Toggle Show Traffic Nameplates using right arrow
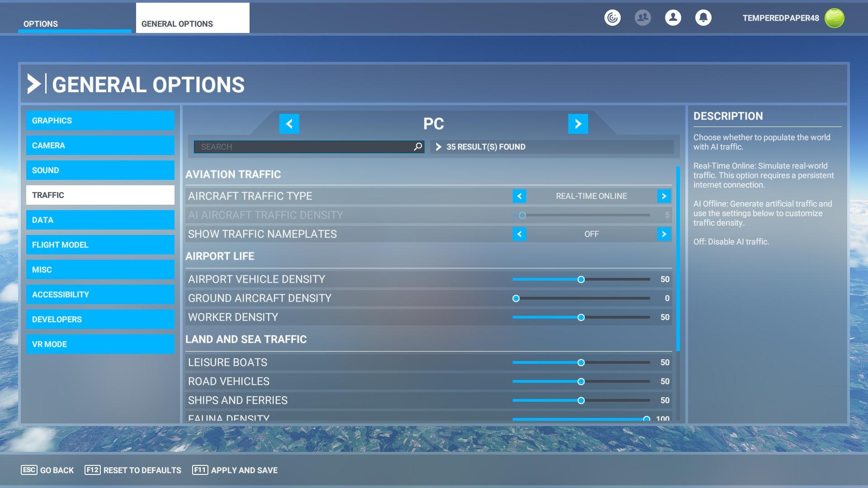 (664, 234)
